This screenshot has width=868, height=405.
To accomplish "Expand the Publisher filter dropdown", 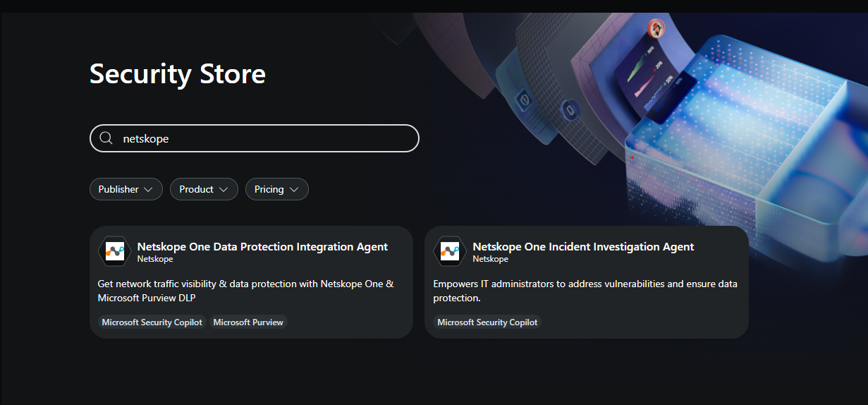I will 126,189.
